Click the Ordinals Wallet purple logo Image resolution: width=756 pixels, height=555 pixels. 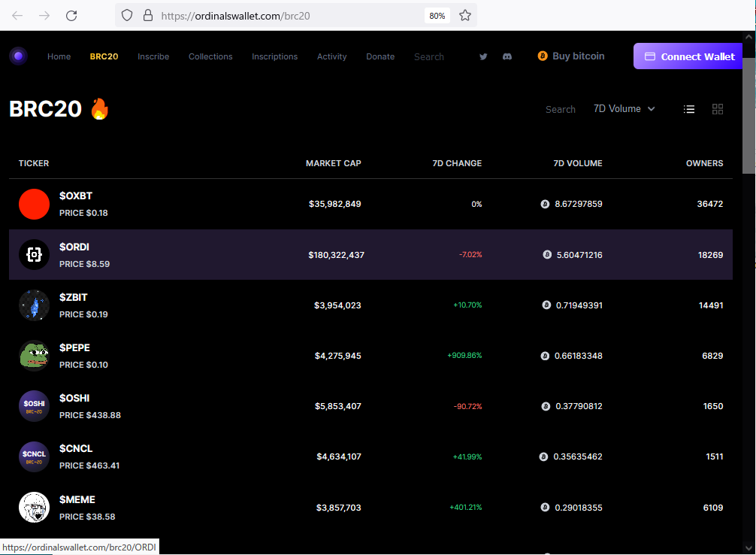18,56
